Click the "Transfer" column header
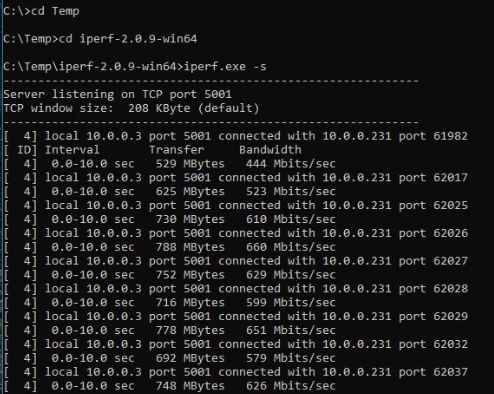The width and height of the screenshot is (494, 394). (x=176, y=150)
